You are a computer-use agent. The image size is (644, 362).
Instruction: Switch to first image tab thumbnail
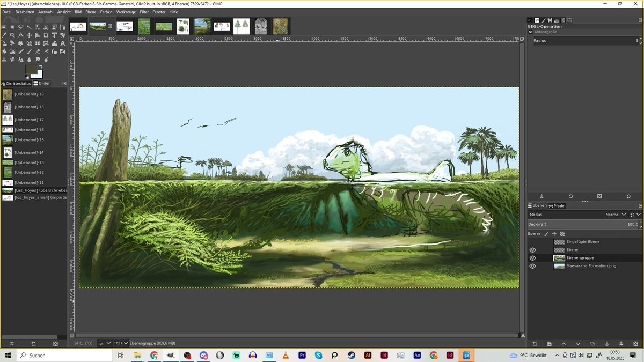(78, 26)
